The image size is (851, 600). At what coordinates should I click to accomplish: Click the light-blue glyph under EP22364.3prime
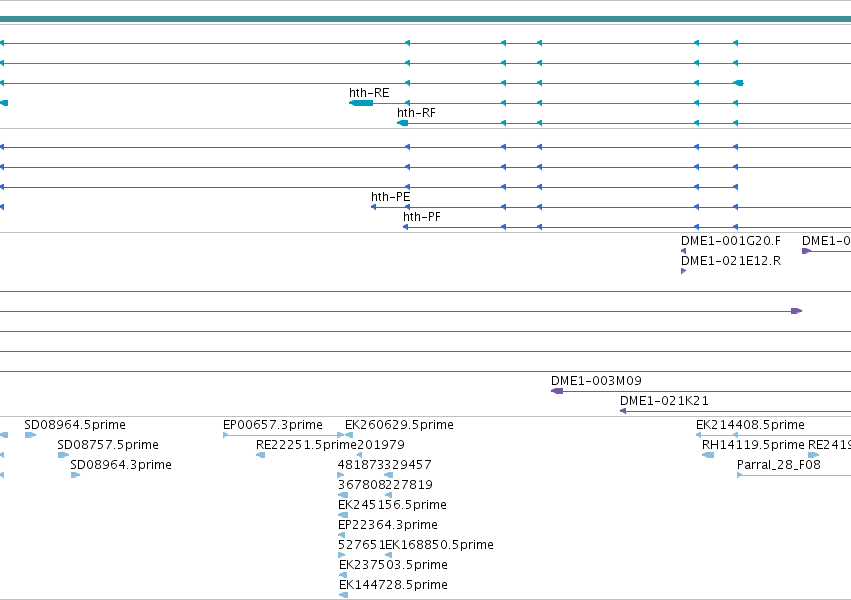(x=341, y=535)
